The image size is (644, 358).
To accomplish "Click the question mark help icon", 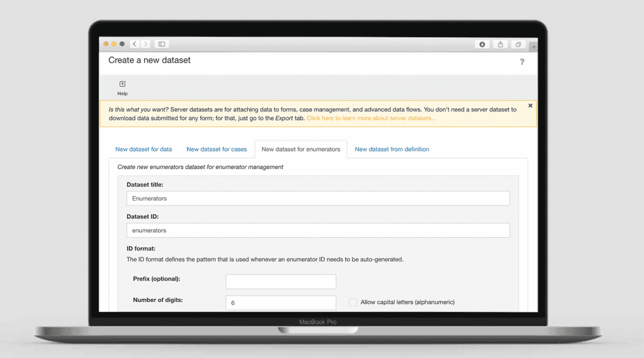I will point(522,62).
